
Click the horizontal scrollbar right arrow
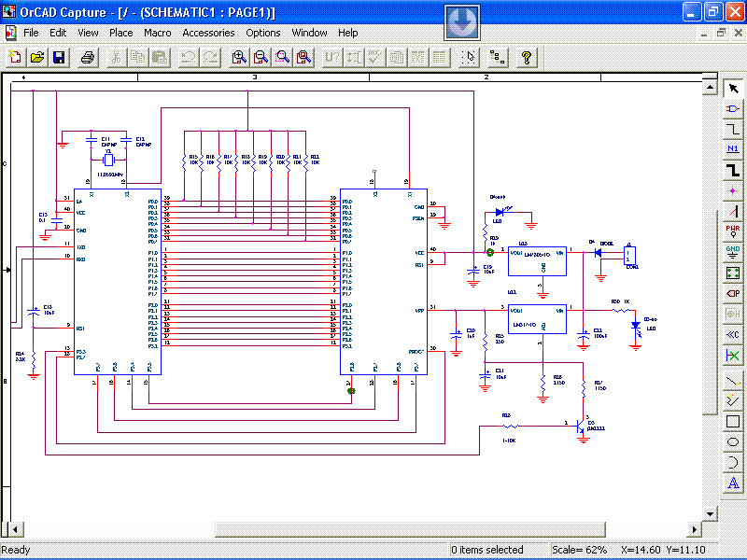(x=694, y=529)
